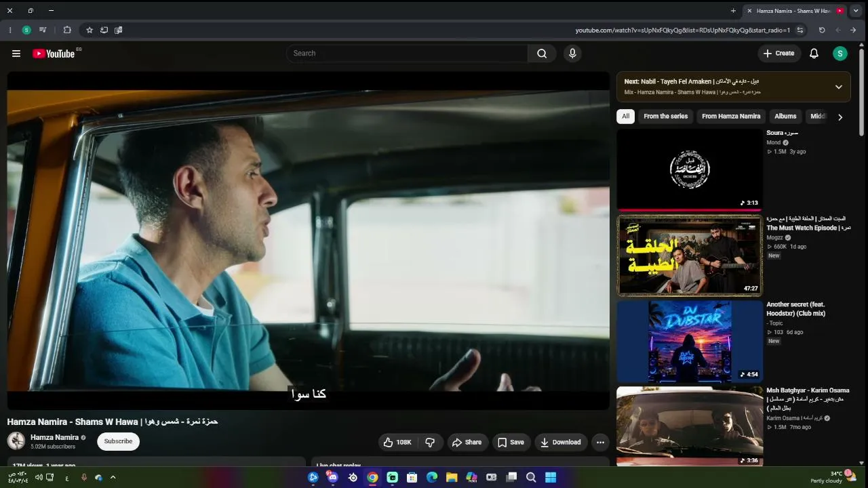The image size is (868, 488).
Task: Click the browser address bar URL
Action: tap(683, 30)
